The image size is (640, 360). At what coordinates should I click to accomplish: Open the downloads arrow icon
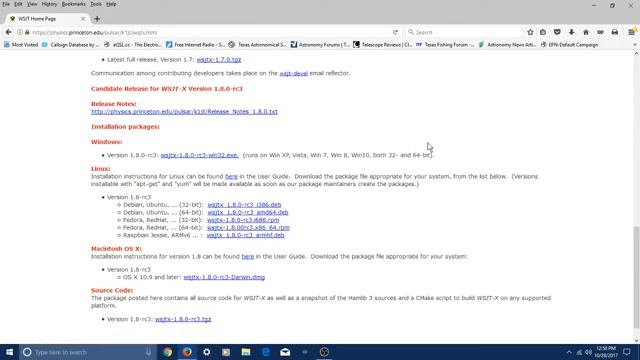point(571,32)
